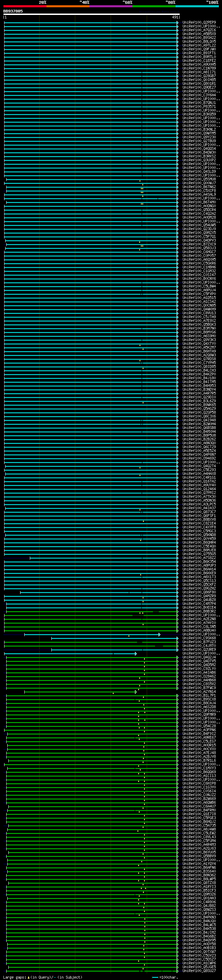Choose entry UniRef100_Q755G5

tap(199, 554)
